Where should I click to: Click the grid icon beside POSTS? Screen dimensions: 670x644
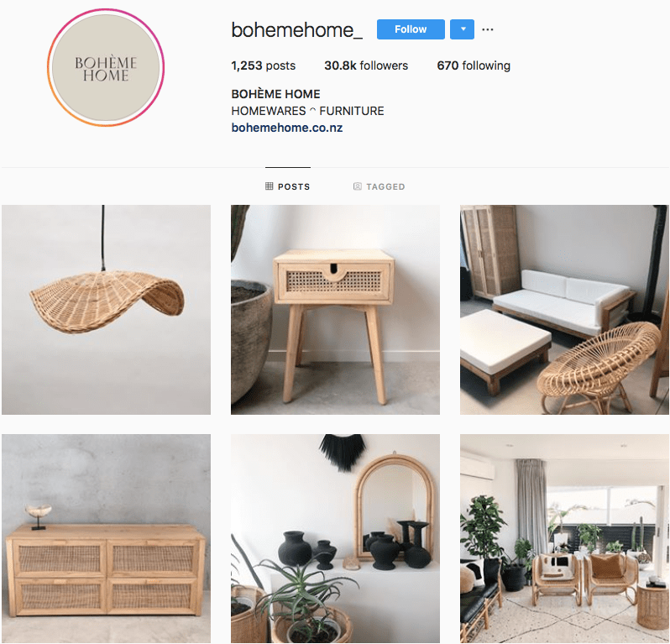(x=270, y=186)
